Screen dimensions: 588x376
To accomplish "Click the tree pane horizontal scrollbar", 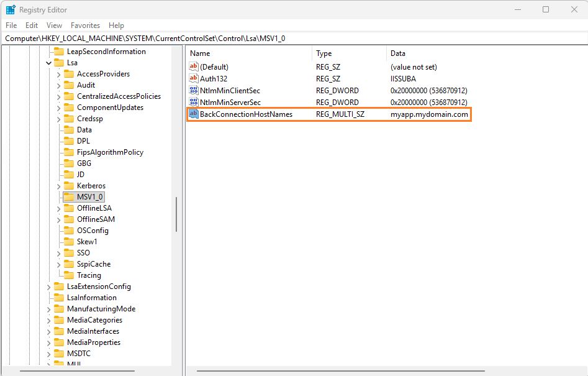I will 77,371.
